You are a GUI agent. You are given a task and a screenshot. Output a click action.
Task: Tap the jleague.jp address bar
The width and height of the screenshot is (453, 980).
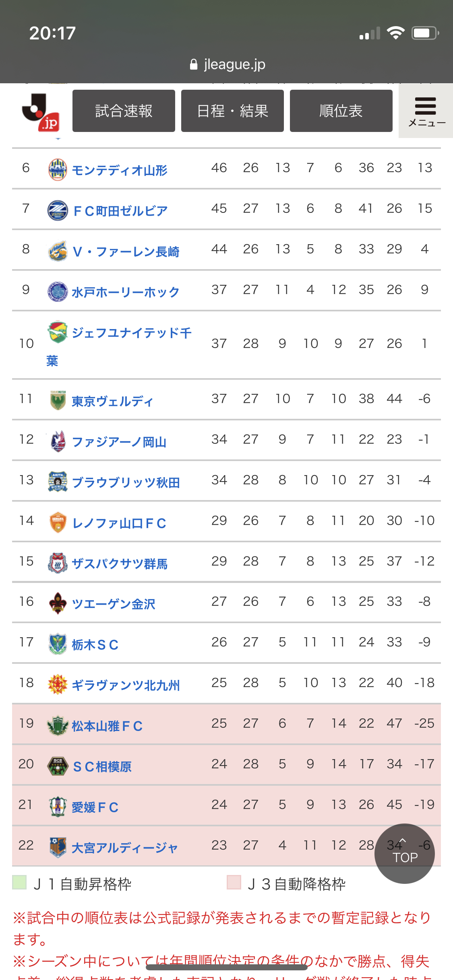(227, 64)
